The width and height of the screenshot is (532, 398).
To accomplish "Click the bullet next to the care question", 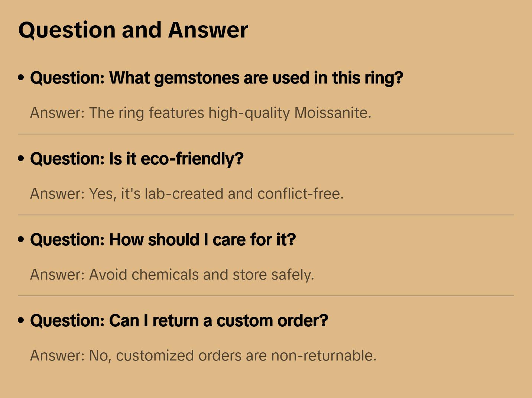I will point(21,239).
